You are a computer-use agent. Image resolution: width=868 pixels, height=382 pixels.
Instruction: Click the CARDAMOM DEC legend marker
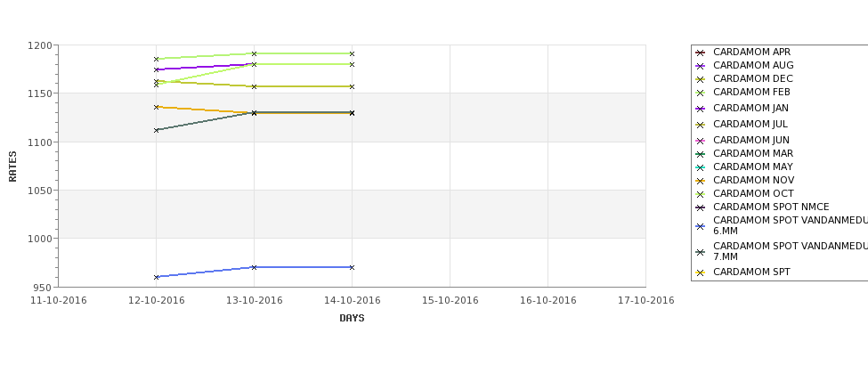[x=701, y=80]
